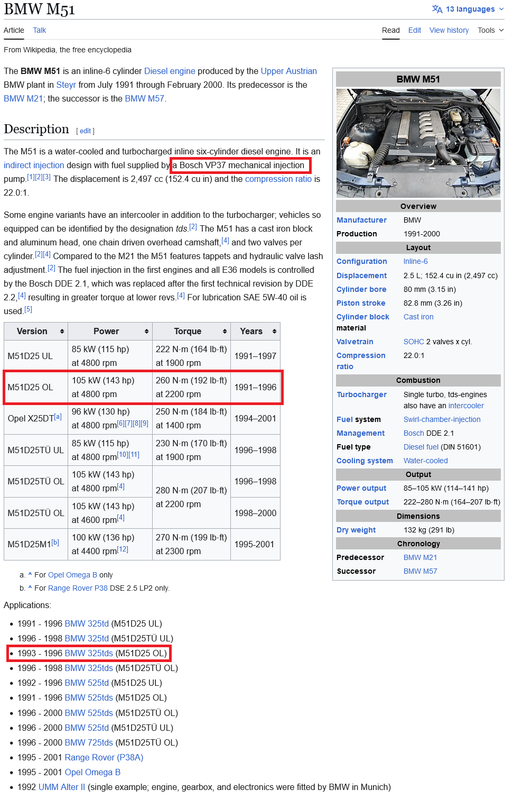The width and height of the screenshot is (532, 799).
Task: Open 1993 - 1996 BMW 325tds link
Action: 89,653
